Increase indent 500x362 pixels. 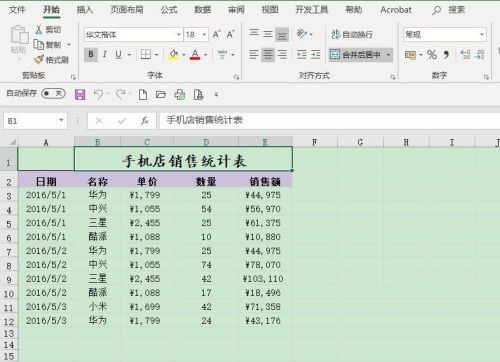tap(315, 54)
